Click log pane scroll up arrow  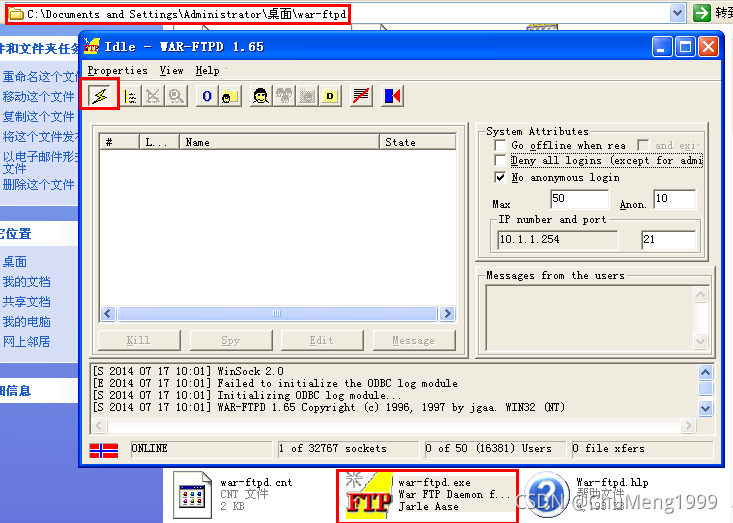705,373
